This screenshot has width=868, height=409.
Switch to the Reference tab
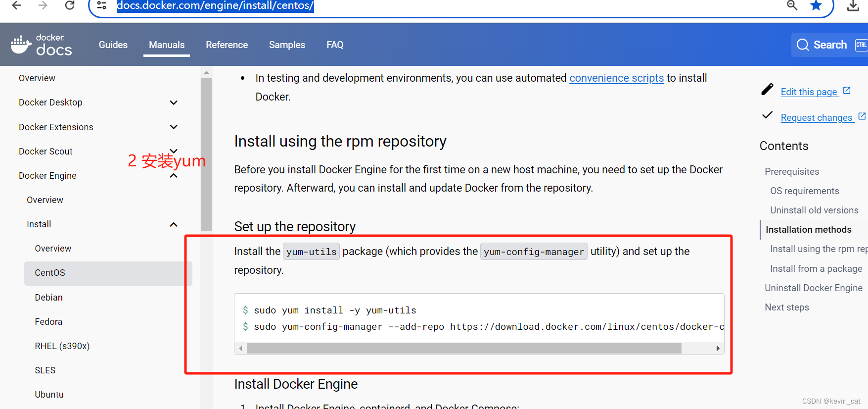click(227, 45)
